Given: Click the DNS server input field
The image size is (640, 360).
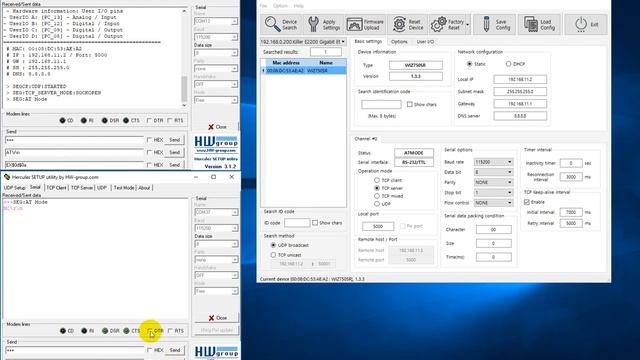Looking at the screenshot, I should click(520, 116).
